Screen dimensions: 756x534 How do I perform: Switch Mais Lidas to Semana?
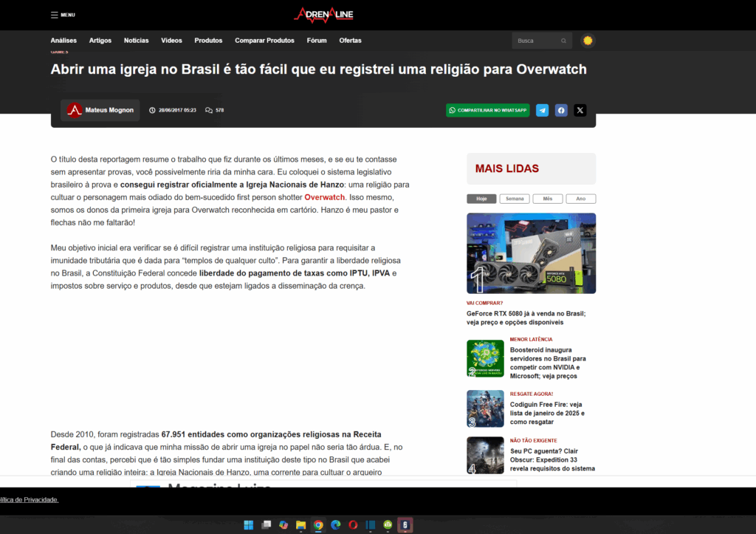pyautogui.click(x=515, y=199)
